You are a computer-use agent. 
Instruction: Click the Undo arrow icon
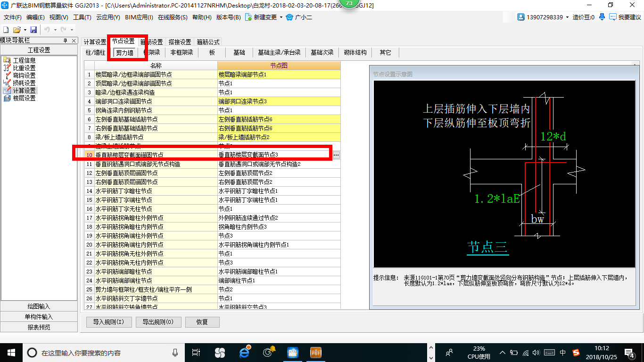point(47,30)
